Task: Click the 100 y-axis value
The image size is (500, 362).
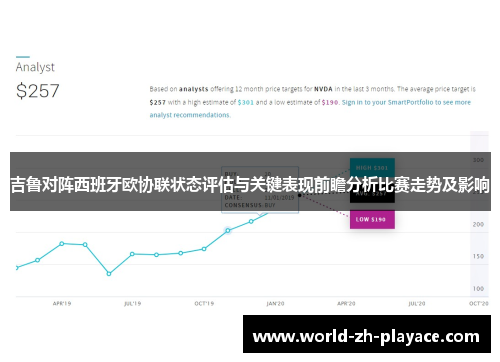Action: click(478, 289)
